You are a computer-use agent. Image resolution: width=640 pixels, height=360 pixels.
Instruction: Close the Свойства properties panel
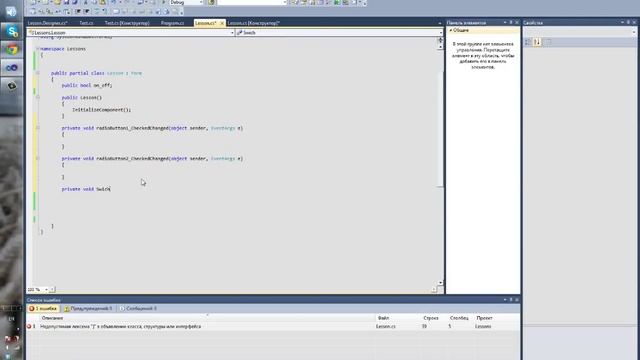[634, 22]
